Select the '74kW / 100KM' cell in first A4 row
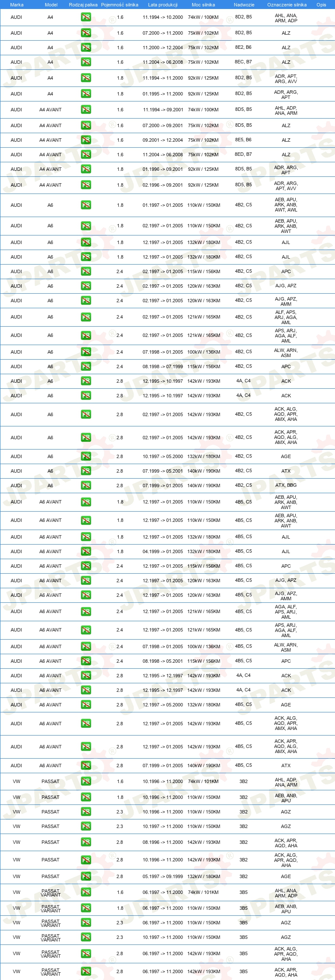335x980 pixels. click(x=203, y=18)
